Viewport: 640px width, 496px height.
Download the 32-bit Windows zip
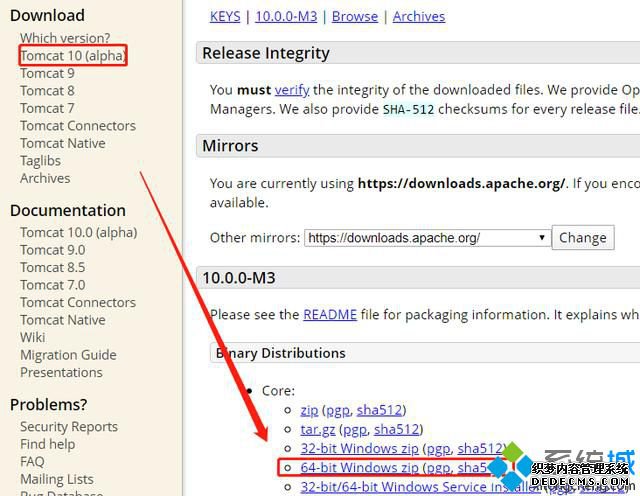click(x=360, y=449)
